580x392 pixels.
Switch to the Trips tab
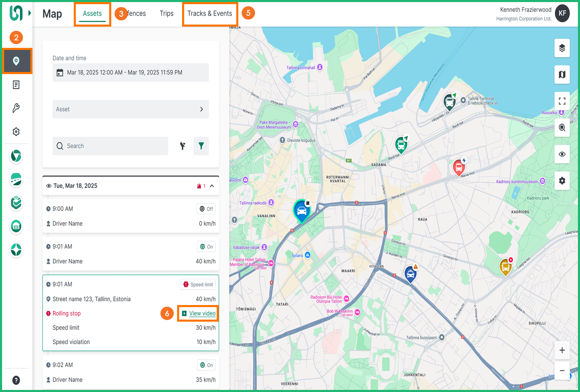tap(167, 14)
